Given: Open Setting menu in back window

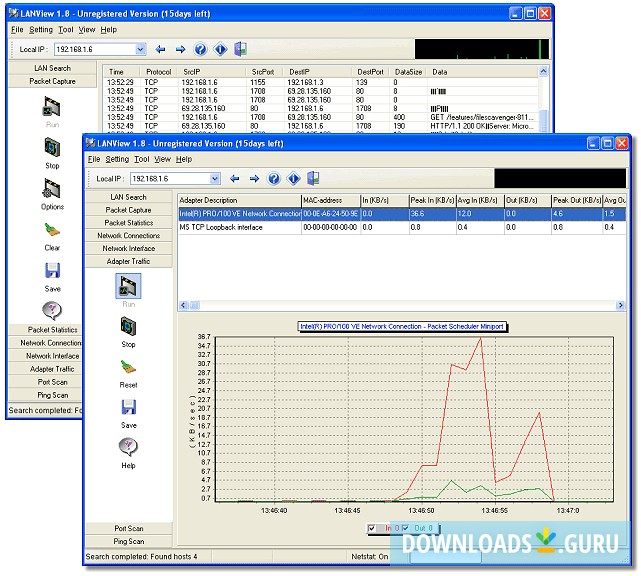Looking at the screenshot, I should click(41, 29).
